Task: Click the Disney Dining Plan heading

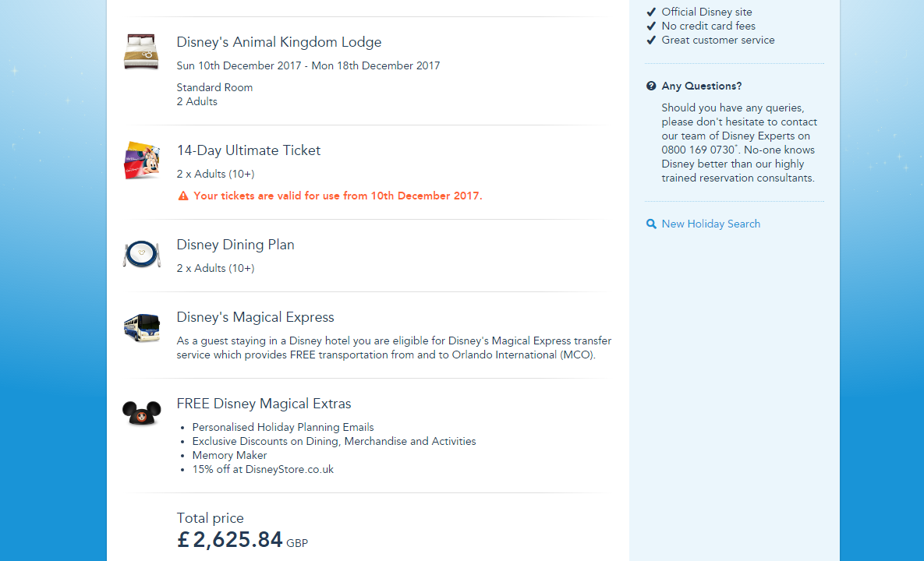Action: click(235, 245)
